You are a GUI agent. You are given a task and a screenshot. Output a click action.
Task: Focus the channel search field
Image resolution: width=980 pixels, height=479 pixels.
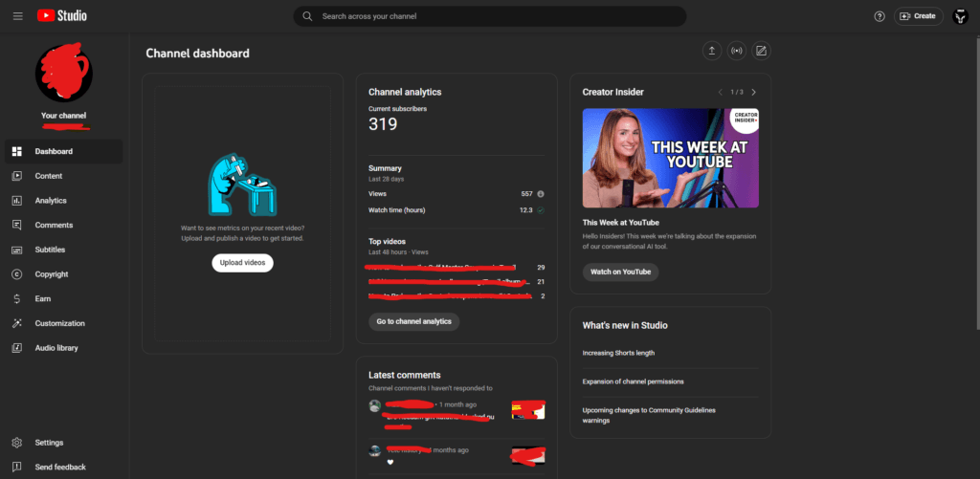[489, 16]
